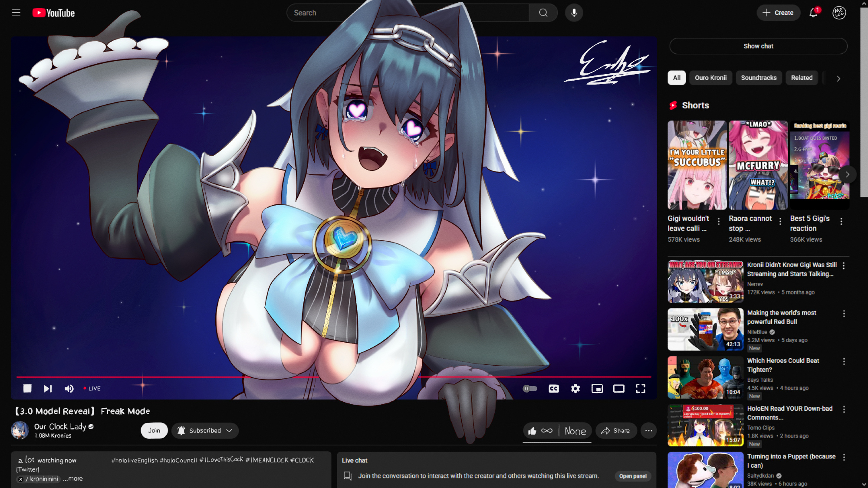The image size is (868, 488).
Task: Click the Show chat button
Action: [x=758, y=46]
